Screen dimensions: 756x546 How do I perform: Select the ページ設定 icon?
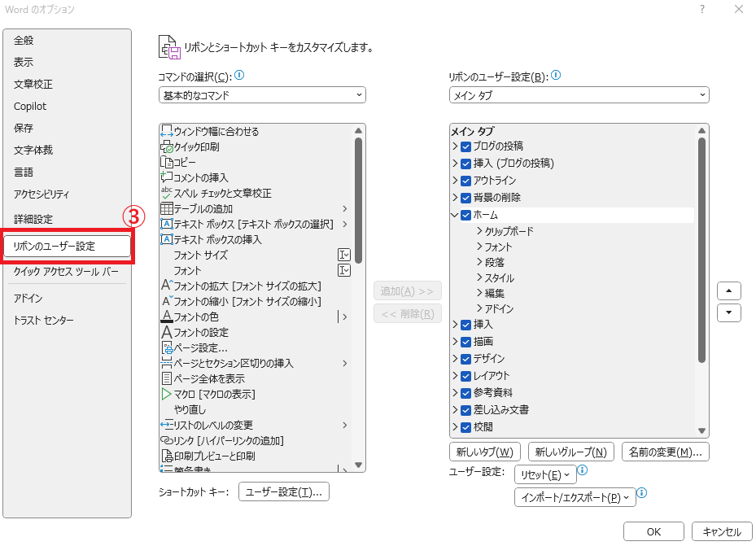click(x=166, y=347)
